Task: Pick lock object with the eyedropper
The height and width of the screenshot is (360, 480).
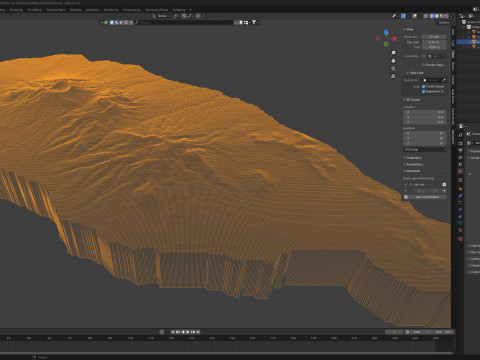Action: click(443, 80)
